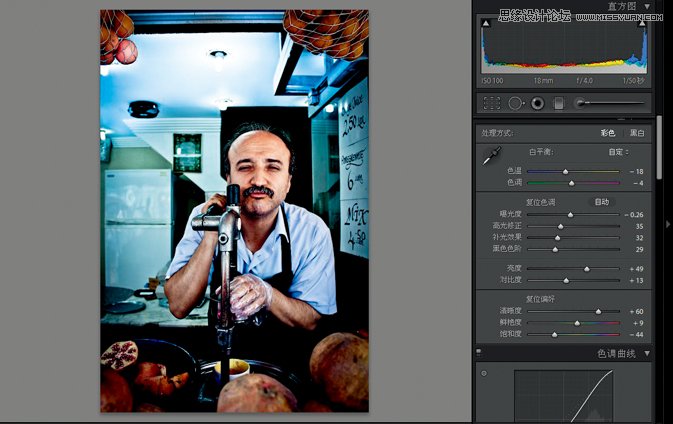The image size is (673, 424).
Task: Toggle highlight clipping triangle in histogram
Action: [642, 22]
